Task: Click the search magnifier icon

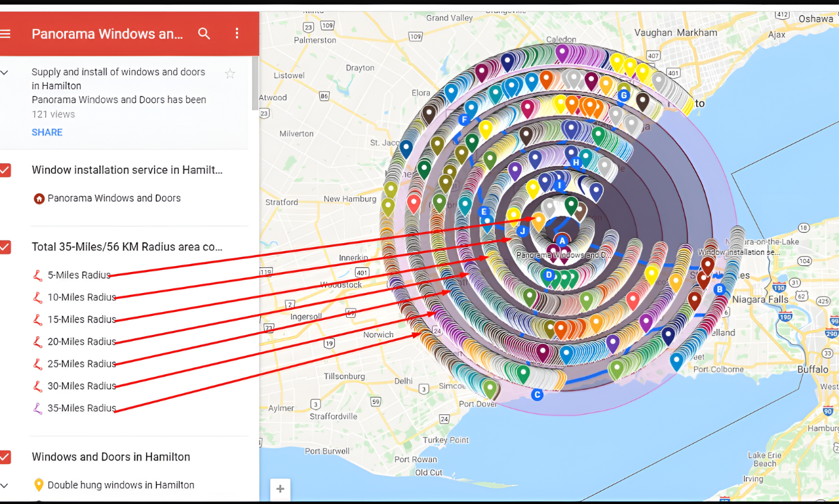Action: click(x=204, y=33)
